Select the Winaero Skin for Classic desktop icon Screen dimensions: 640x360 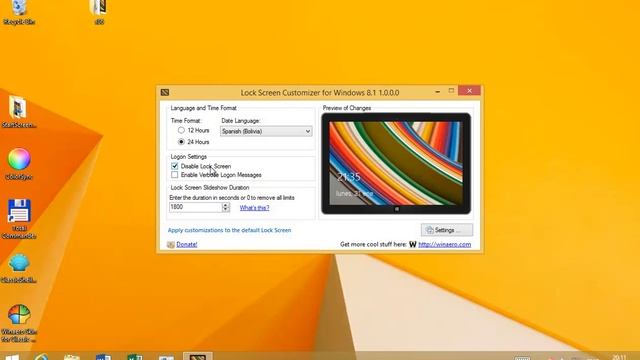click(19, 323)
